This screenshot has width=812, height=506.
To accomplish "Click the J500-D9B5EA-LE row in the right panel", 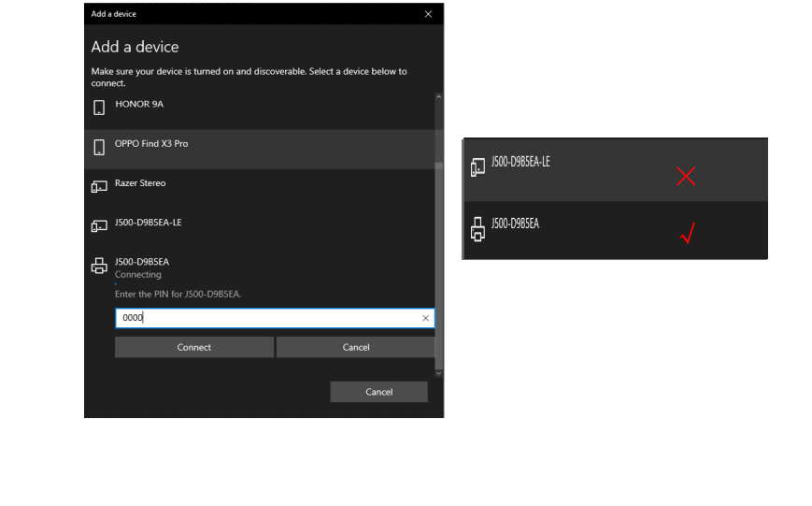I will 615,170.
